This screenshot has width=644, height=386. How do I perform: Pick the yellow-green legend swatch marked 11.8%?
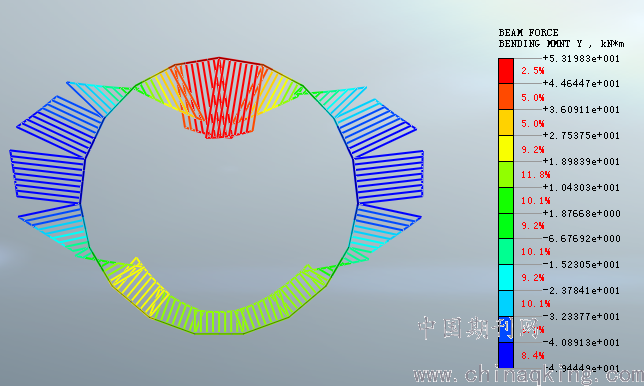[506, 175]
